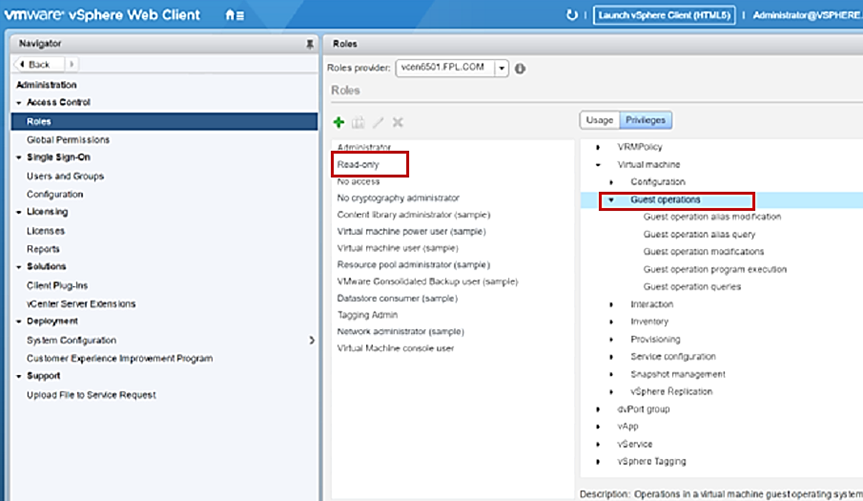
Task: Select Virtual Machine console user role
Action: 396,348
